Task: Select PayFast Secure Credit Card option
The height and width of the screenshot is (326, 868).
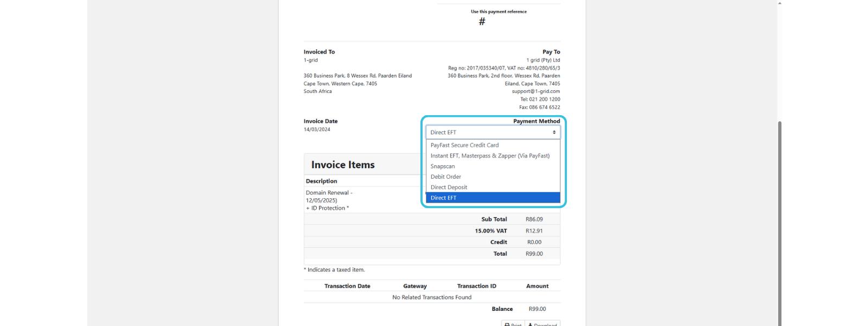Action: [x=464, y=145]
